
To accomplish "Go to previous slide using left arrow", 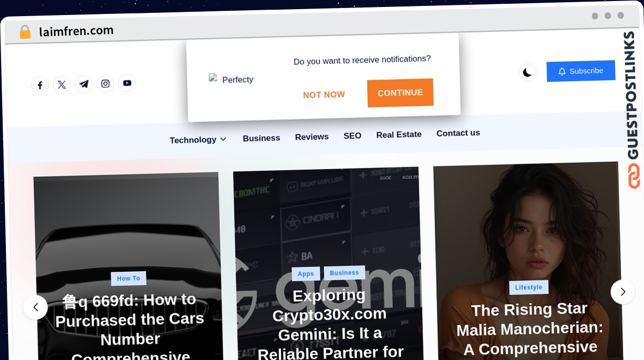I will click(35, 307).
